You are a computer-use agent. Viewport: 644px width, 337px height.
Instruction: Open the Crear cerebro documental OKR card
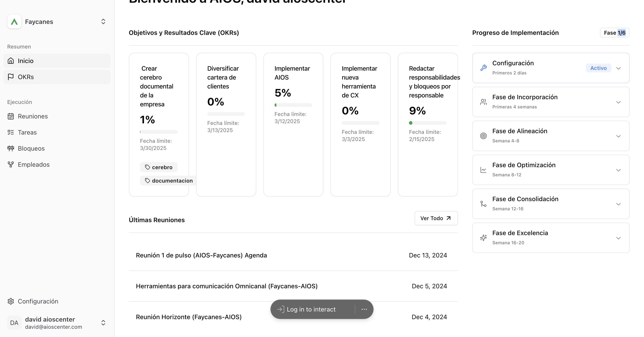[x=159, y=125]
